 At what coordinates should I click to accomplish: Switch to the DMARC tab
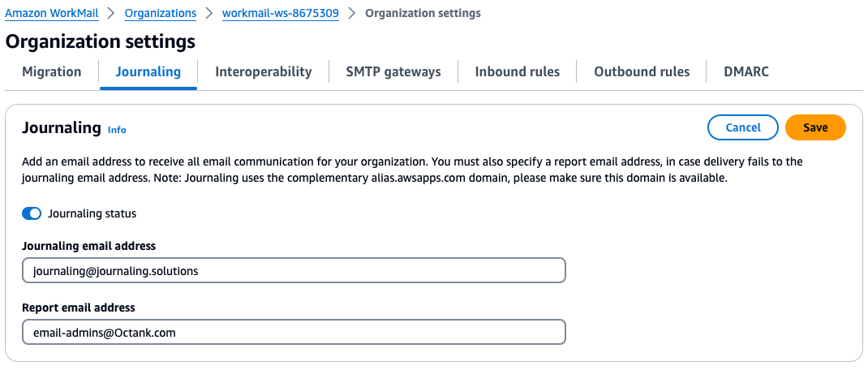click(x=746, y=72)
